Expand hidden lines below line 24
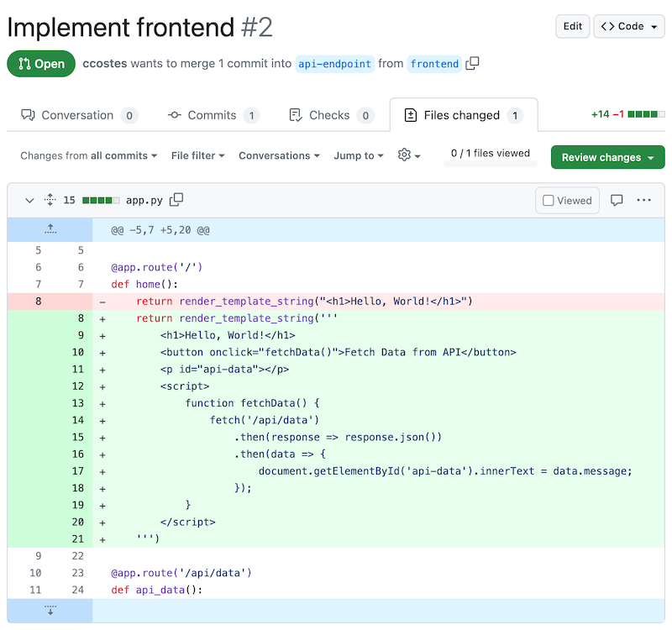Viewport: 672px width, 630px height. 50,611
